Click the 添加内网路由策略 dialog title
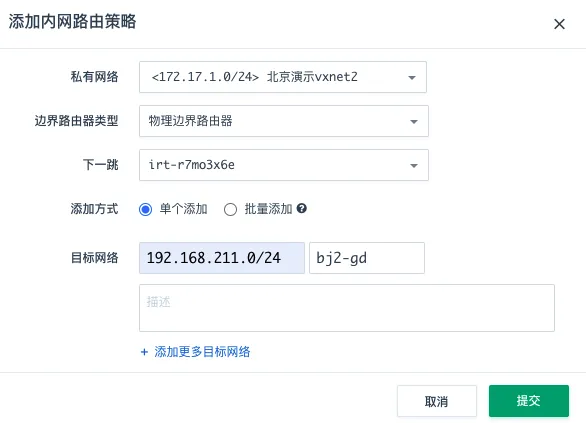 (x=73, y=21)
